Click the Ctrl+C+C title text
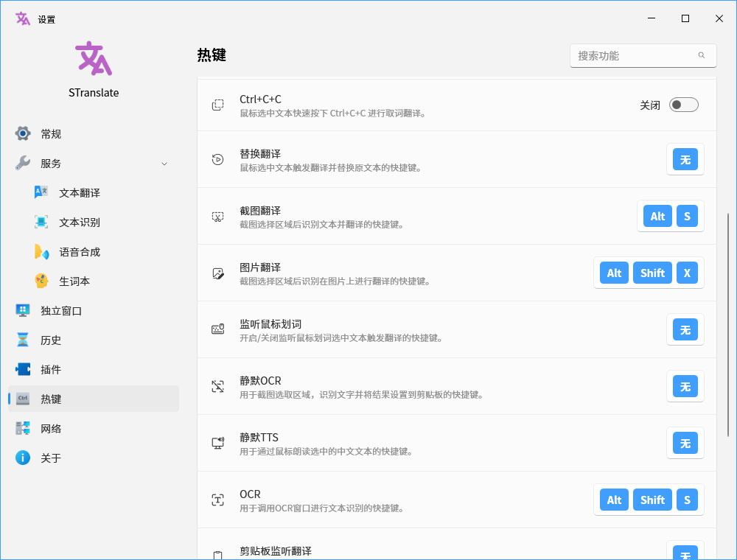This screenshot has height=560, width=737. [260, 99]
